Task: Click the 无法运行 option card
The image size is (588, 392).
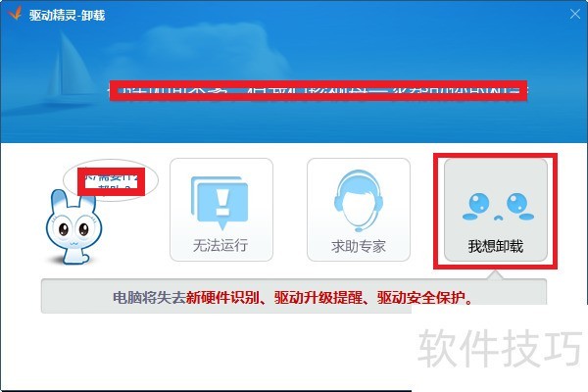Action: click(221, 210)
